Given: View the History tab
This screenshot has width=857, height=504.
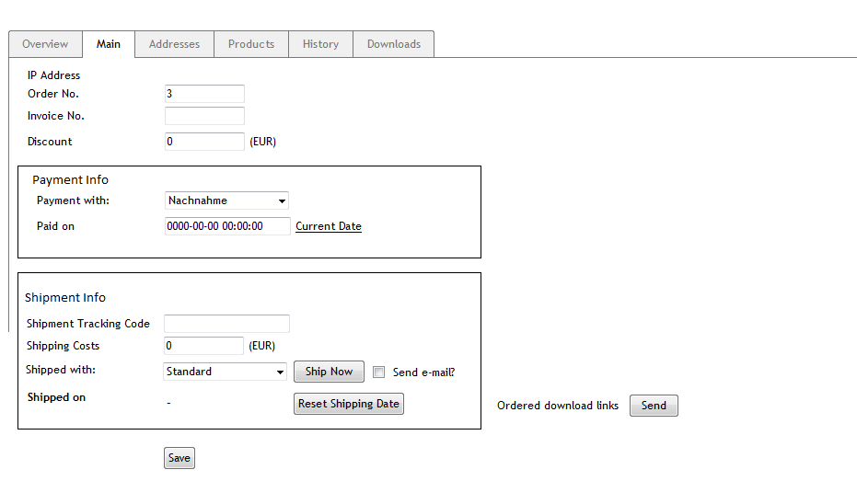Looking at the screenshot, I should [x=320, y=44].
